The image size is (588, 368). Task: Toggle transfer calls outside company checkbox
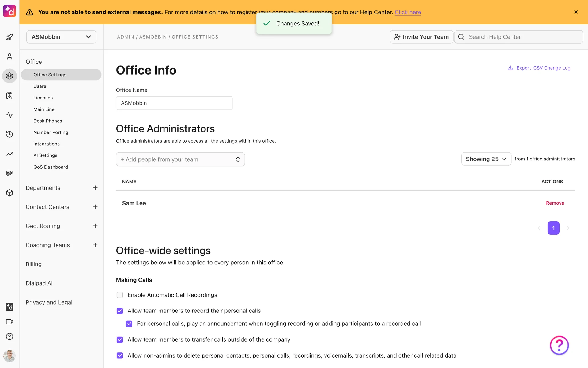coord(120,340)
